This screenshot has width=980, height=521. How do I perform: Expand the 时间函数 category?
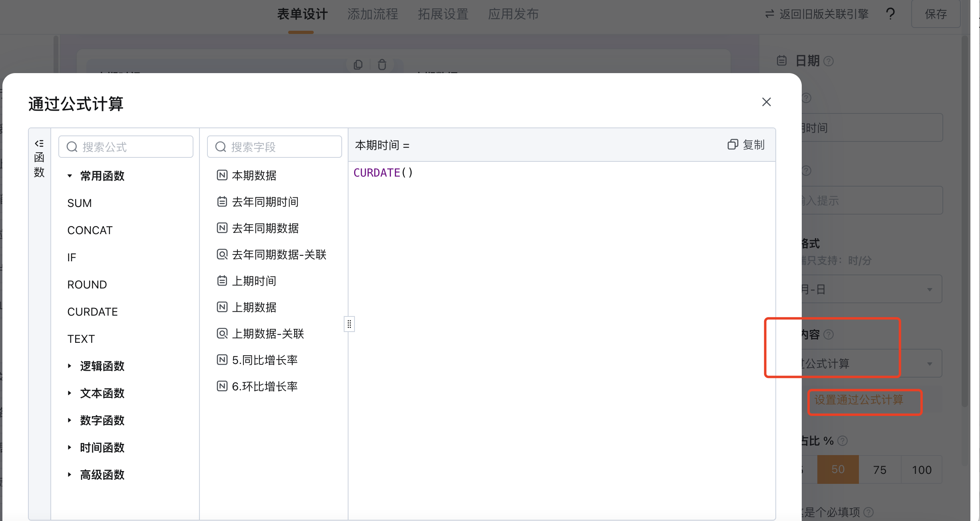point(70,447)
